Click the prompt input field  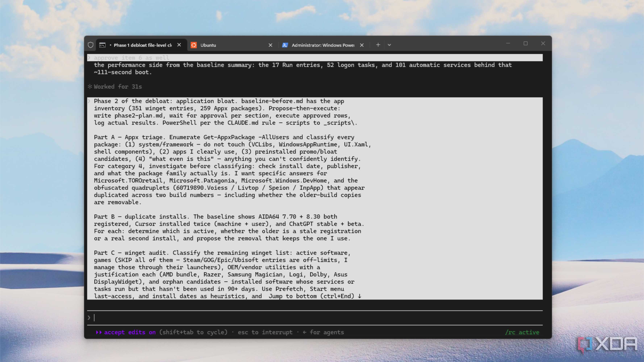315,318
